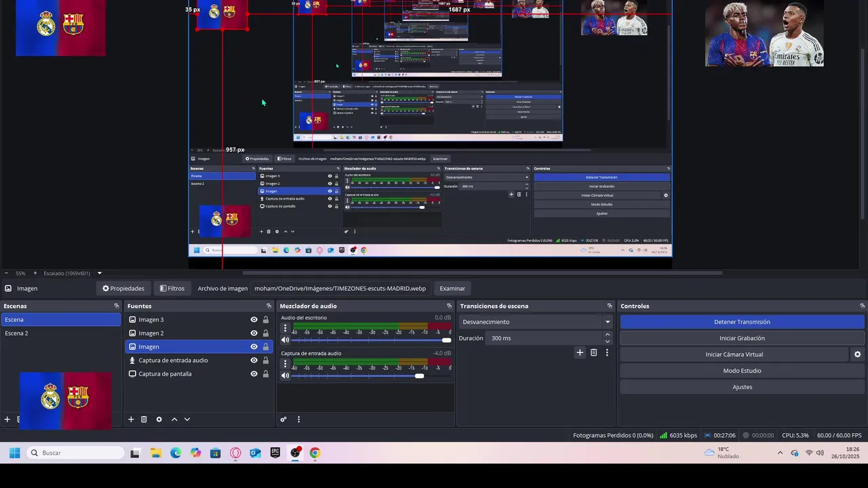This screenshot has width=868, height=488.
Task: Click Detener Transmisión button
Action: [742, 322]
